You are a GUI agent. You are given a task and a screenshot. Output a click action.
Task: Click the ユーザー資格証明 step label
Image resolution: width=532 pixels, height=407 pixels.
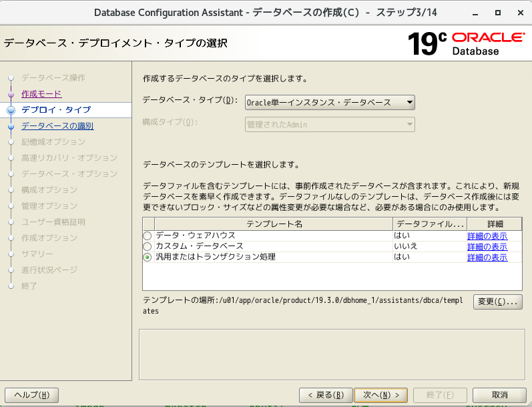coord(53,222)
